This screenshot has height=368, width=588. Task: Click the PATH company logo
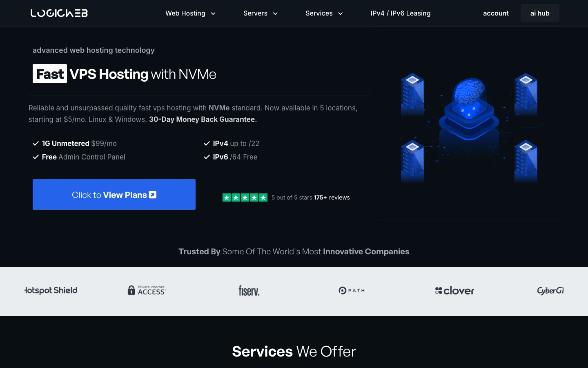[x=352, y=291]
